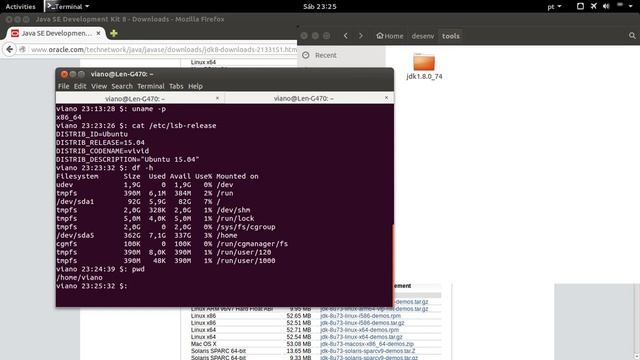The height and width of the screenshot is (360, 640).
Task: Open the system menu arrow in top bar
Action: pyautogui.click(x=631, y=6)
